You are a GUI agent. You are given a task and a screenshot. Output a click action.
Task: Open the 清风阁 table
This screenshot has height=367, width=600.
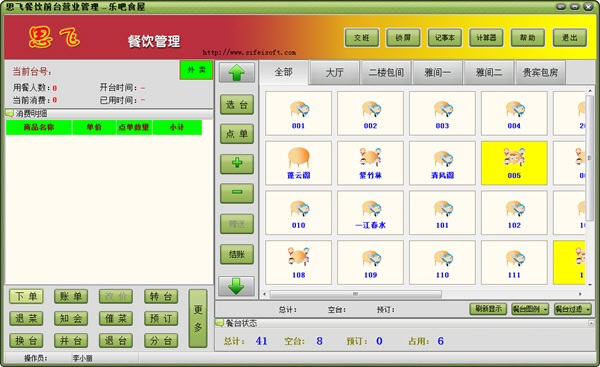[442, 163]
